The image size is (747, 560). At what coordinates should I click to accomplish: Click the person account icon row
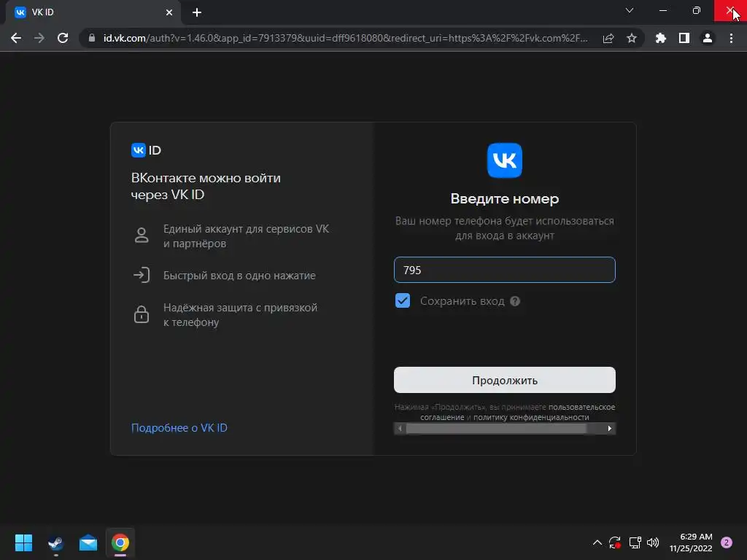click(142, 236)
